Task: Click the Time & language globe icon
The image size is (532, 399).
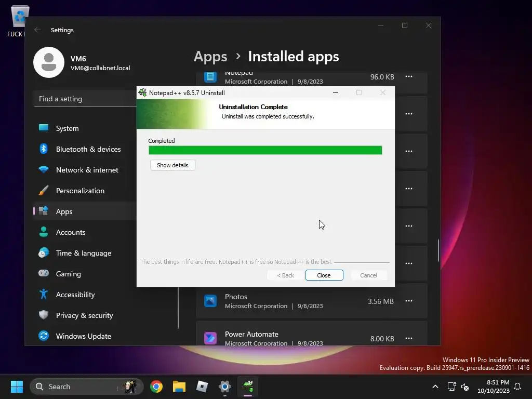Action: (x=44, y=253)
